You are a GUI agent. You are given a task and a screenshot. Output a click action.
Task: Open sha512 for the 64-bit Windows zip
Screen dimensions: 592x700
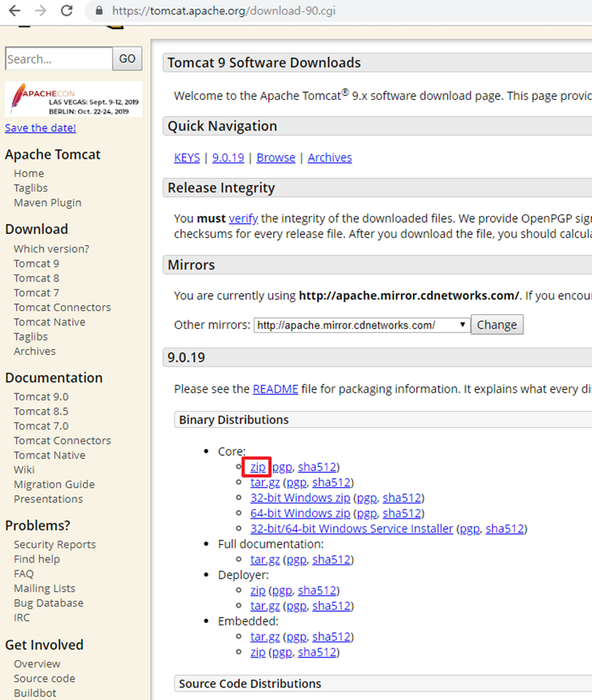click(402, 514)
